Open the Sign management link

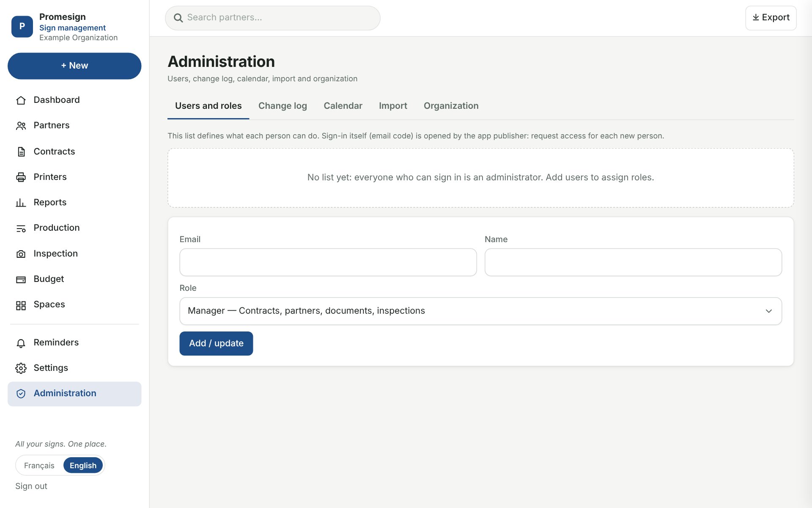[x=72, y=28]
